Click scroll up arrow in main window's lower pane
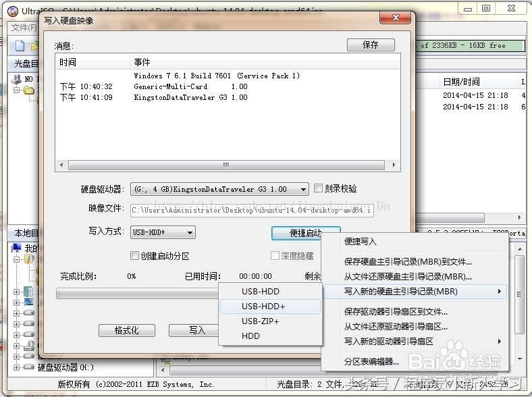This screenshot has height=397, width=532. [x=520, y=249]
